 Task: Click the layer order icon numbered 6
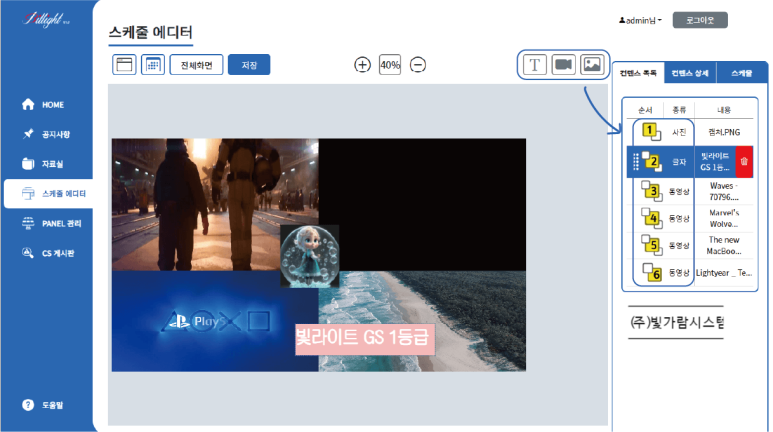(652, 272)
